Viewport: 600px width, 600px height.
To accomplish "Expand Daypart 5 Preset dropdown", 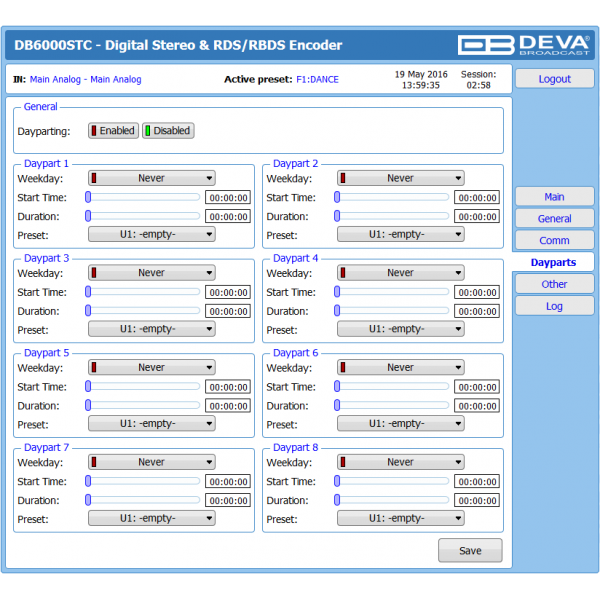I will pyautogui.click(x=152, y=424).
